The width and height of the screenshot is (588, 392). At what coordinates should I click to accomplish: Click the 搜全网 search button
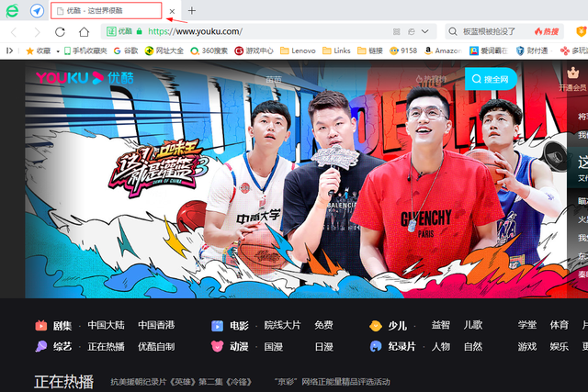coord(491,79)
